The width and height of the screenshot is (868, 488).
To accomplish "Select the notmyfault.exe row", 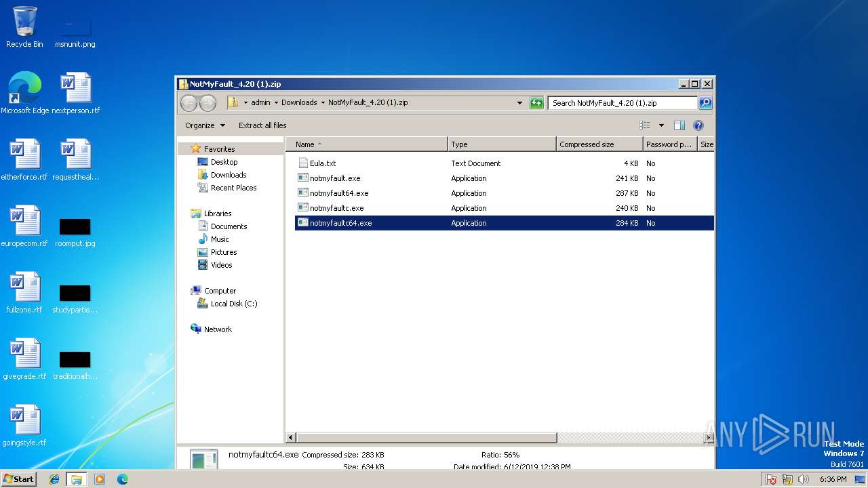I will 505,178.
